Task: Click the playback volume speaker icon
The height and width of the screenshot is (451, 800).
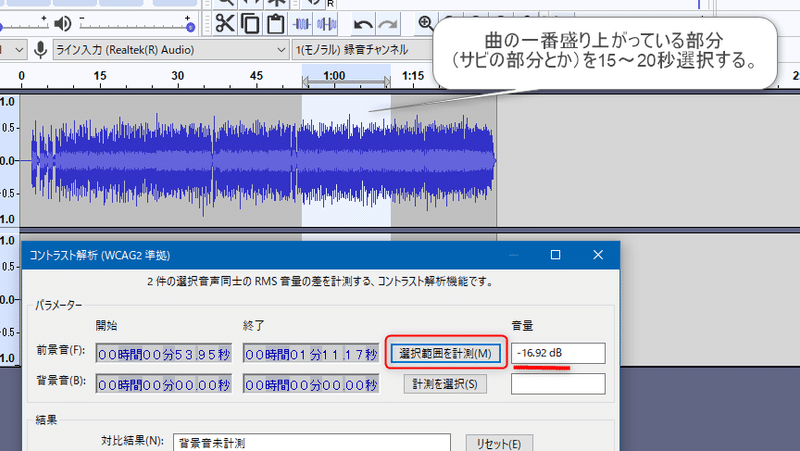Action: coord(63,23)
